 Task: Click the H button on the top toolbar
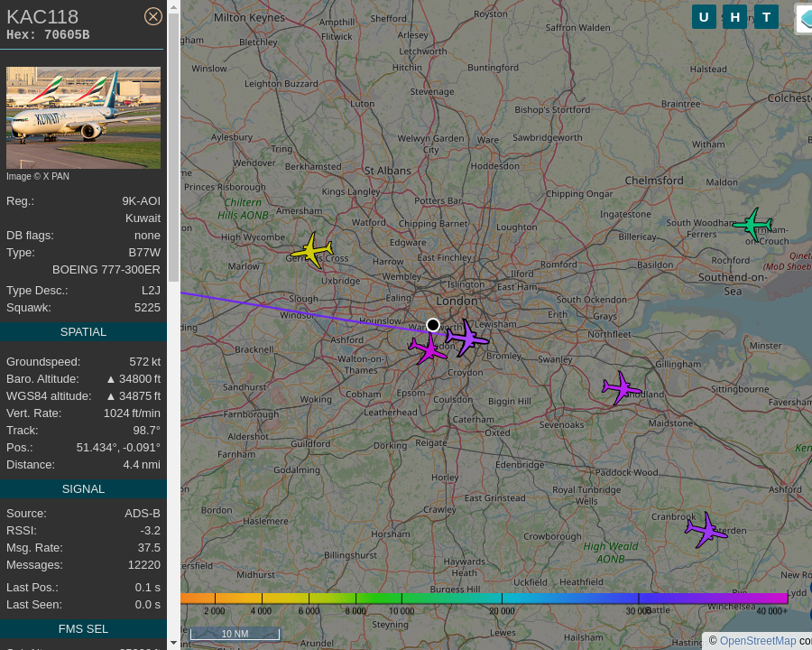pos(734,16)
